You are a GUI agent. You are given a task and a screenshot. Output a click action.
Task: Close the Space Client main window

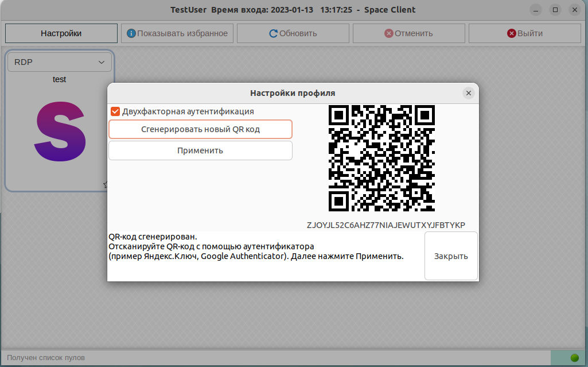[x=574, y=10]
